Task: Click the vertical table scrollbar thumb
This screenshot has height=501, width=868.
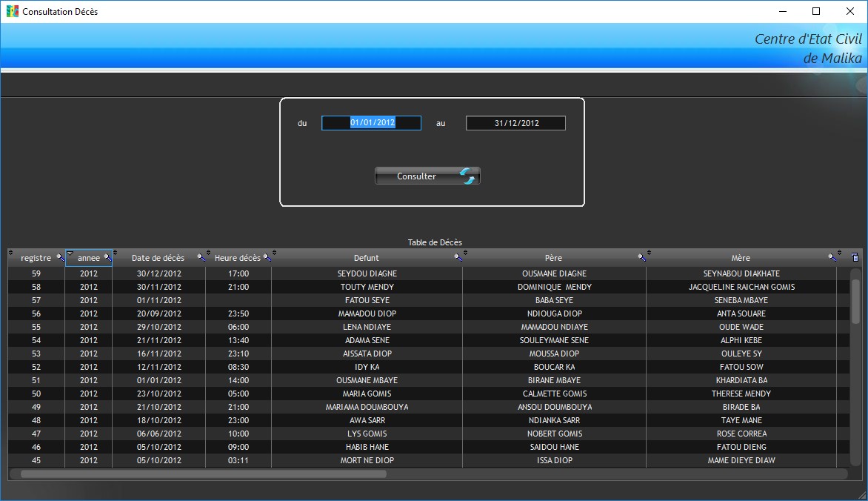Action: [x=855, y=300]
